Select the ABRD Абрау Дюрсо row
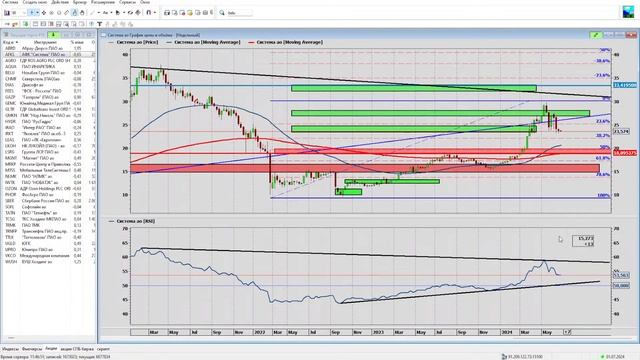This screenshot has width=640, height=360. click(49, 48)
